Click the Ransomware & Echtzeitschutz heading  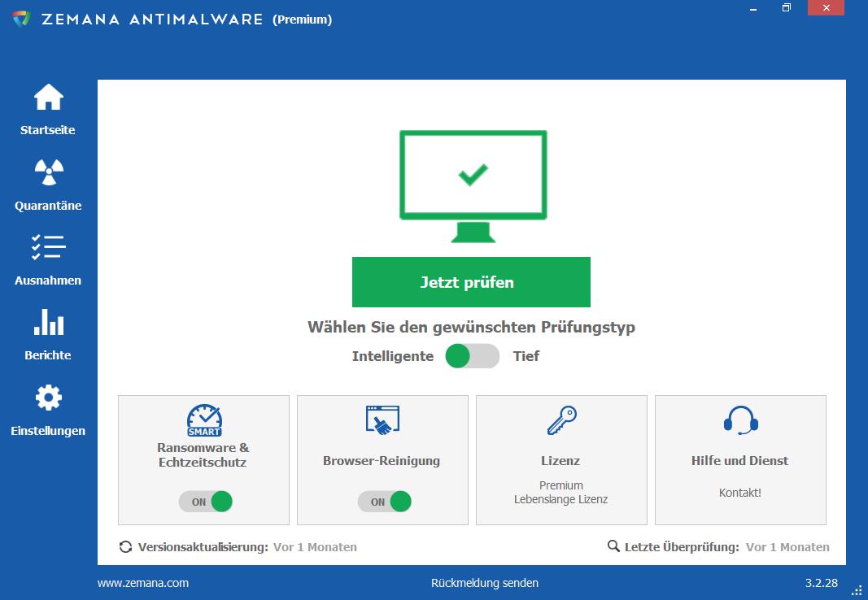[203, 454]
